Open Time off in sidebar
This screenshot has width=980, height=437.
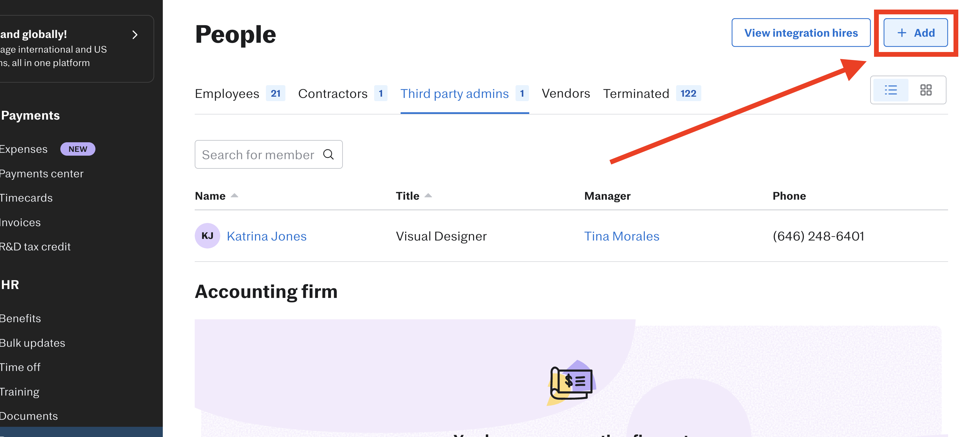(20, 367)
